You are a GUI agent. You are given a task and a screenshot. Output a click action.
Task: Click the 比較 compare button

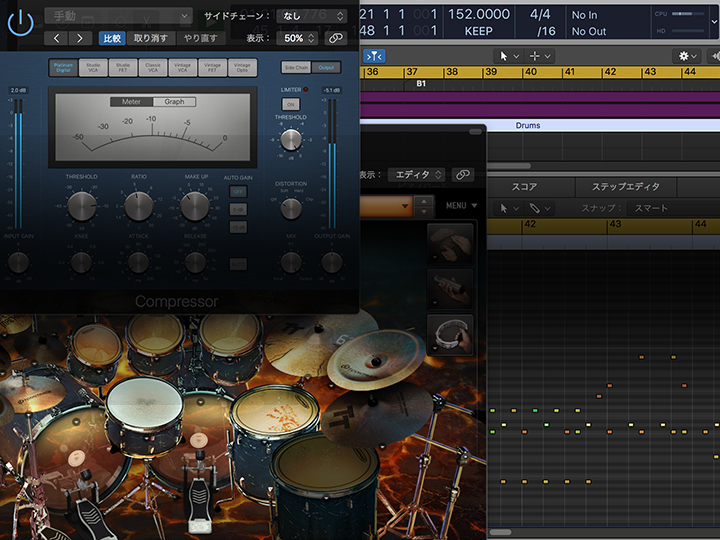point(114,38)
